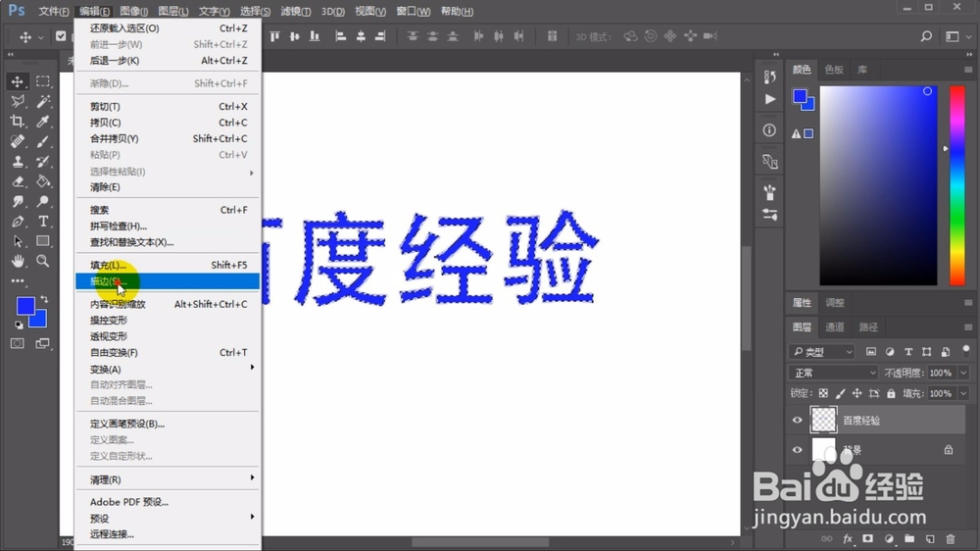
Task: Hide the 背景 layer
Action: [x=797, y=450]
